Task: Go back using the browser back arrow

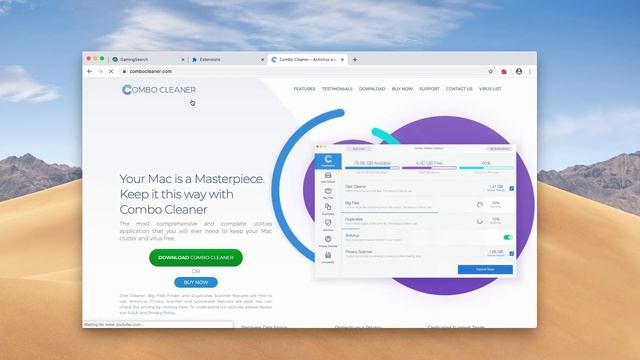Action: point(90,71)
